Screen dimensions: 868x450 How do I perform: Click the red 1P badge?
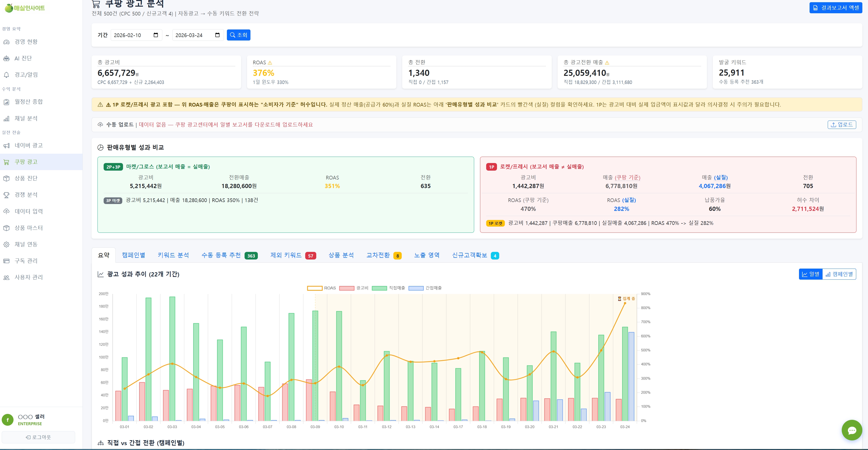pyautogui.click(x=491, y=167)
